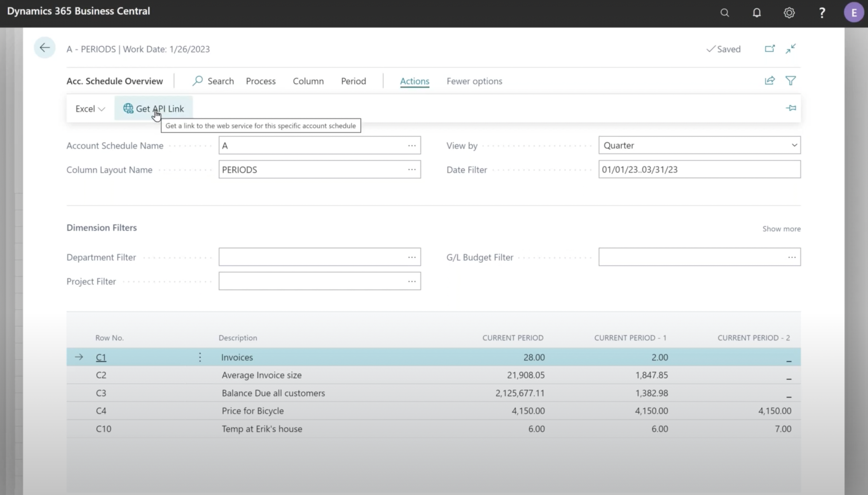Open row C1 more options dots

pos(200,357)
